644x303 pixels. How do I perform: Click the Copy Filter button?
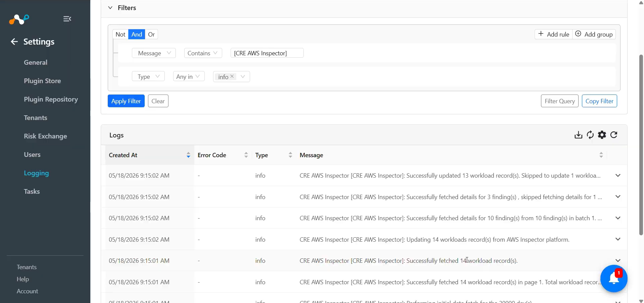pyautogui.click(x=599, y=101)
